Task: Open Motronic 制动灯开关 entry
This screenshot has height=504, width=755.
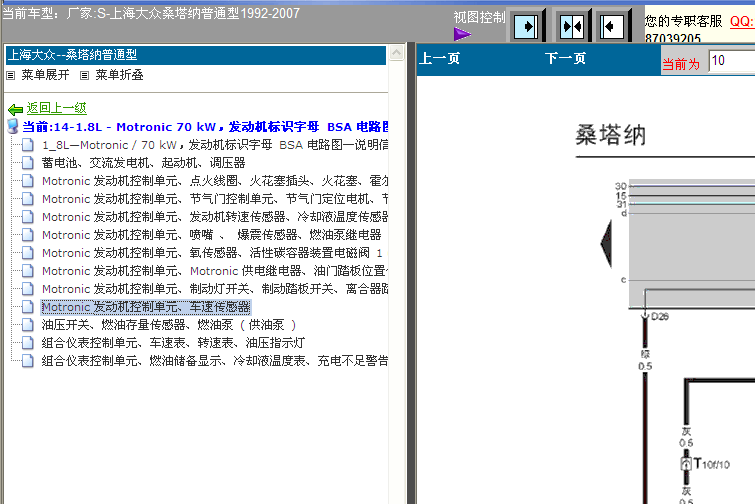Action: tap(215, 289)
